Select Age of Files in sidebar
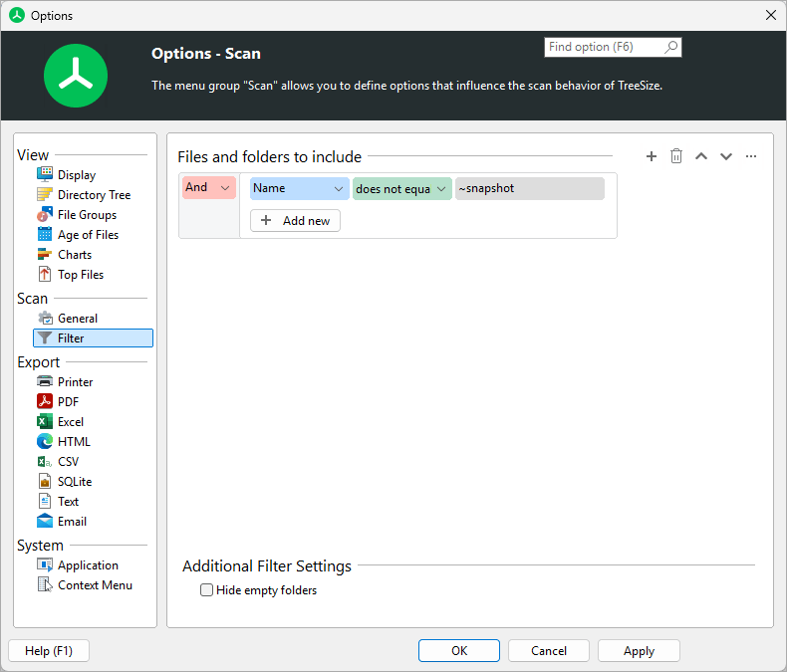Viewport: 787px width, 672px height. [88, 235]
